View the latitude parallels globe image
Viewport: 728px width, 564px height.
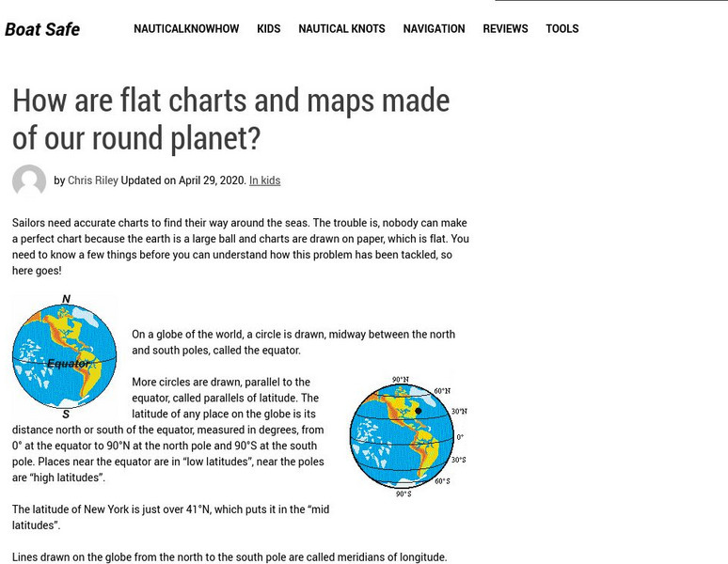(x=408, y=436)
